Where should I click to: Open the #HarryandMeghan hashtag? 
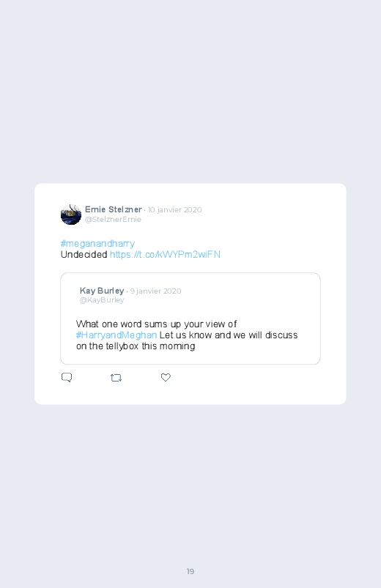click(116, 335)
